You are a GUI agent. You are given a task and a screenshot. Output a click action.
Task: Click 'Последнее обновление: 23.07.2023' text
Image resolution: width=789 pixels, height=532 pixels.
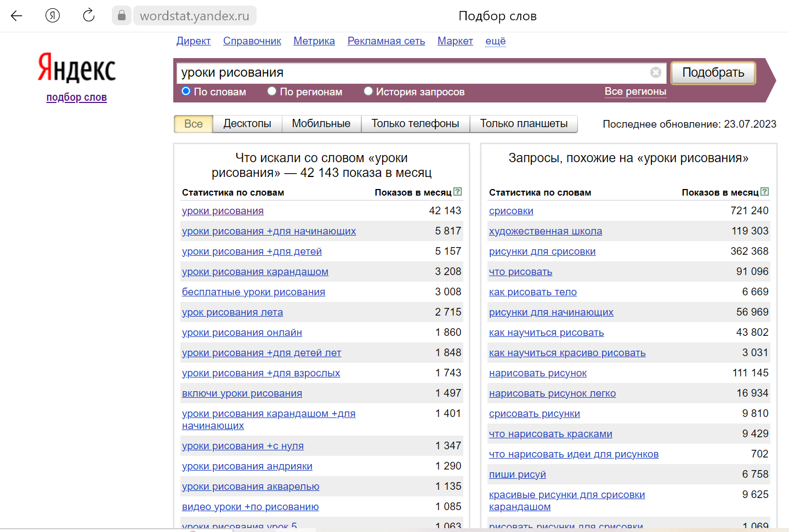point(690,124)
